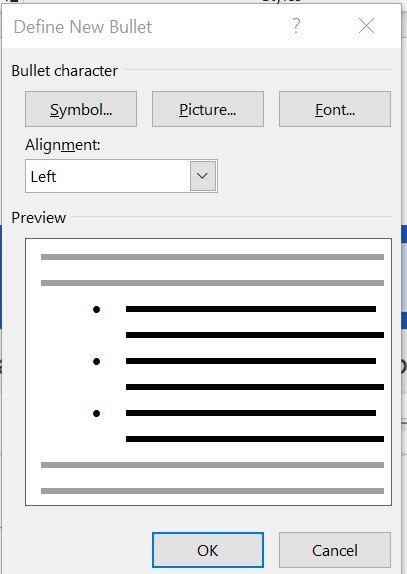Image resolution: width=407 pixels, height=574 pixels.
Task: Open help using the question mark icon
Action: click(296, 26)
